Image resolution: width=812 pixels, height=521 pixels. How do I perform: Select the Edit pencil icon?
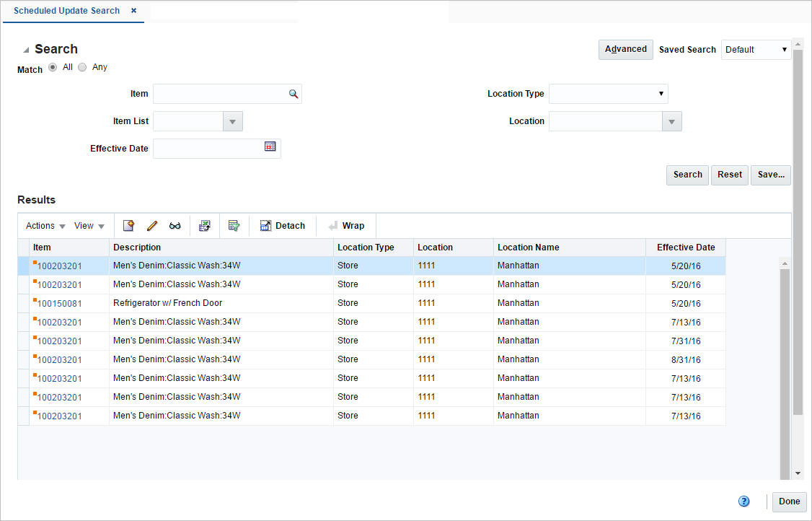152,225
